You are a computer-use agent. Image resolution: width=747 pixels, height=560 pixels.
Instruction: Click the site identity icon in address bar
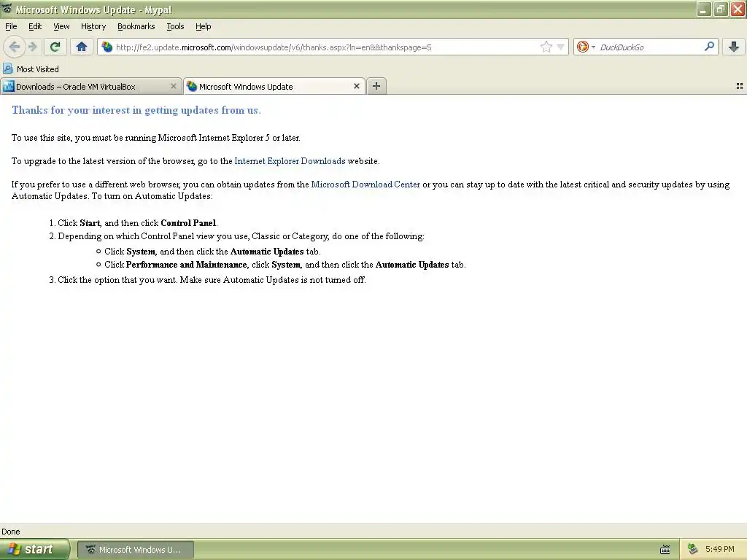pyautogui.click(x=107, y=47)
